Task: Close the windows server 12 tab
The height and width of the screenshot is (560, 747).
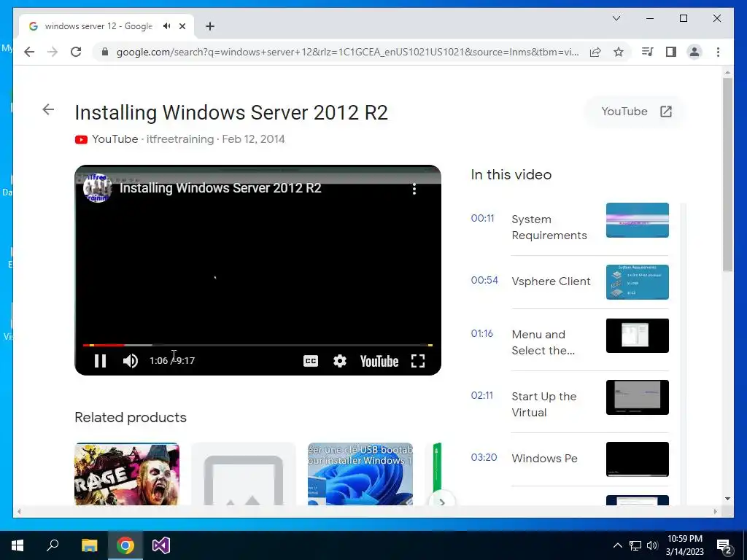Action: [x=182, y=26]
